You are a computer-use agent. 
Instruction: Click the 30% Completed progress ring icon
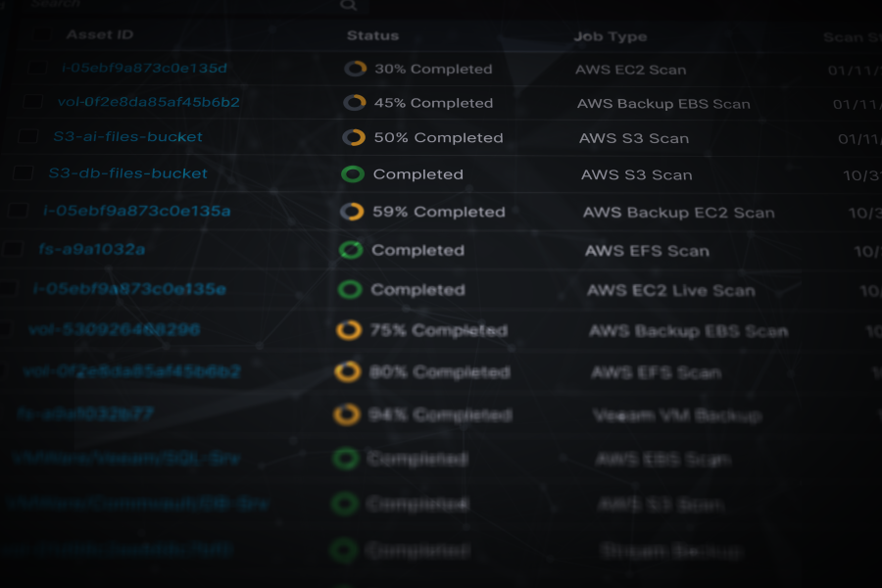point(356,69)
